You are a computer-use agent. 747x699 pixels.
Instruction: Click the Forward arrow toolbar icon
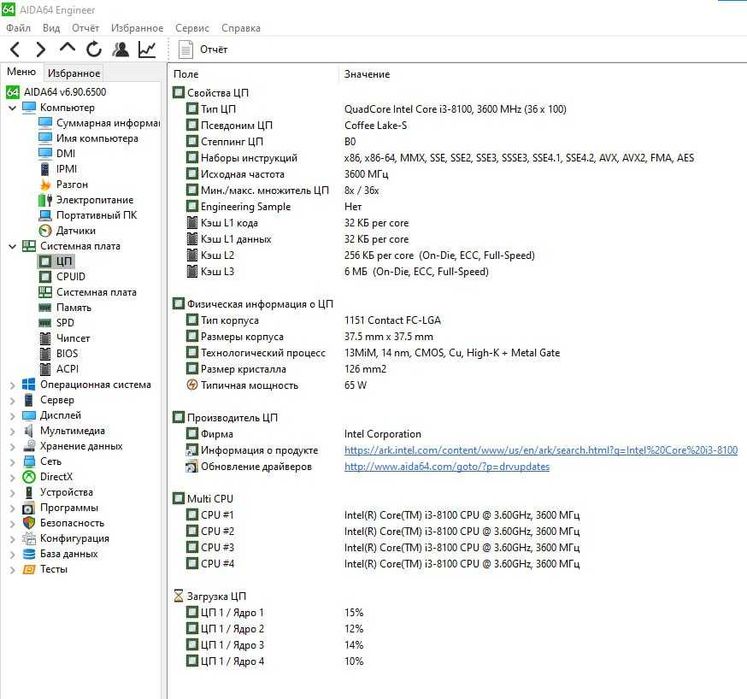tap(41, 50)
